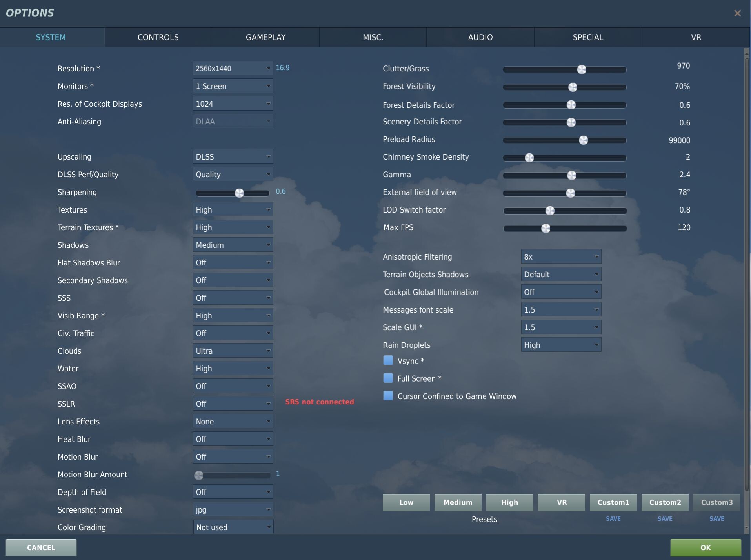The width and height of the screenshot is (751, 560).
Task: Confirm settings with the OK button
Action: (706, 547)
